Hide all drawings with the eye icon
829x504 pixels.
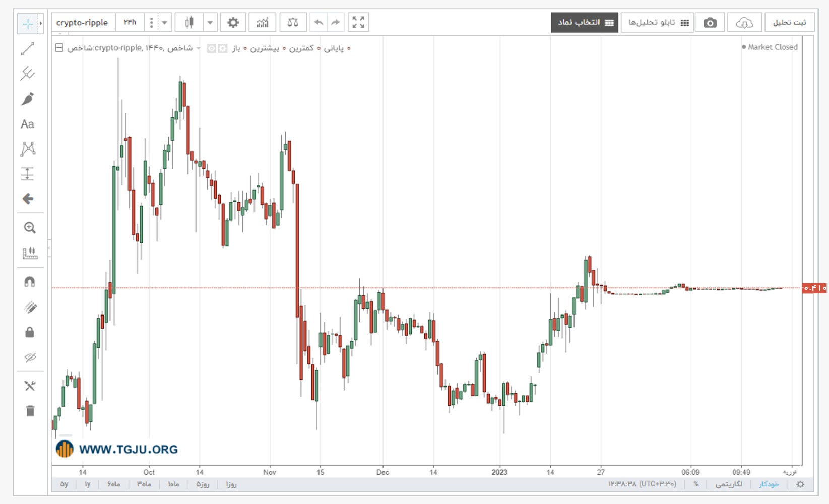click(30, 357)
